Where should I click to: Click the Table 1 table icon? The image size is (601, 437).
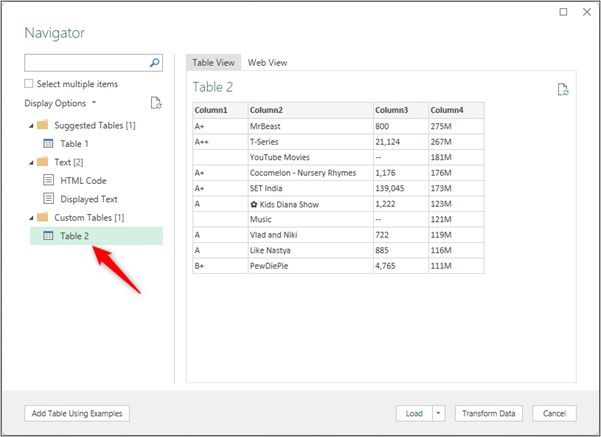(48, 144)
